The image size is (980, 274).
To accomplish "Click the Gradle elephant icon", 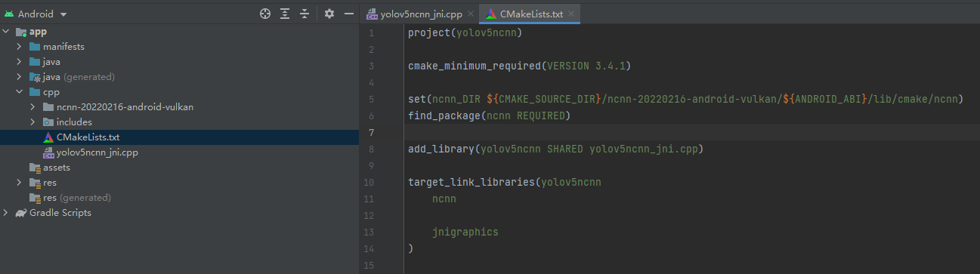I will tap(21, 213).
